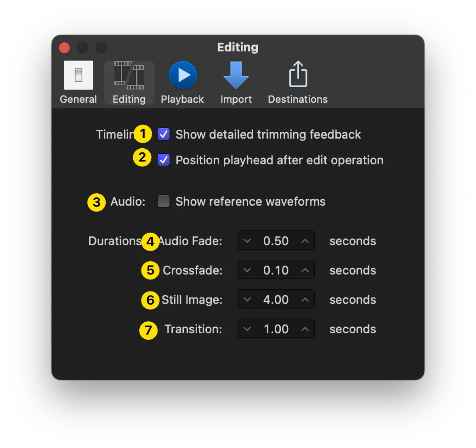Close the Editing preferences window

64,48
